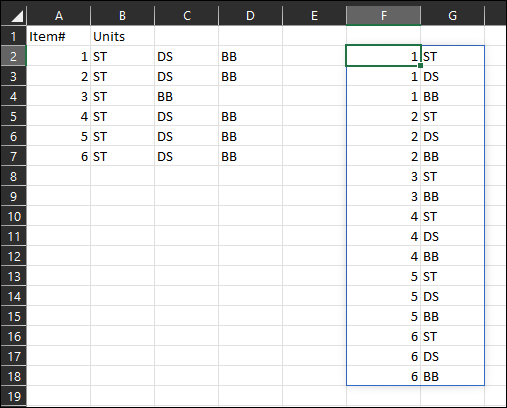Click cell G9 containing BB
The image size is (507, 408).
point(452,196)
